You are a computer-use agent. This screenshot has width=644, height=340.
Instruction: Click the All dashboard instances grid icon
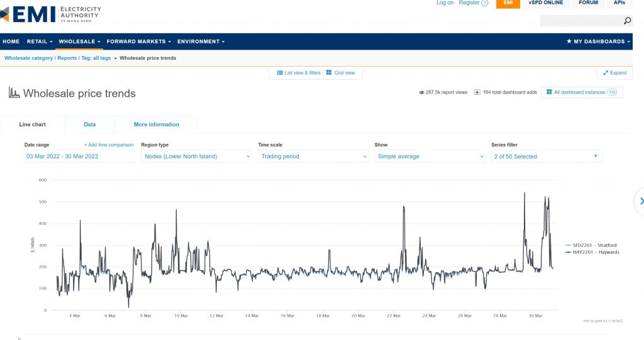point(548,92)
